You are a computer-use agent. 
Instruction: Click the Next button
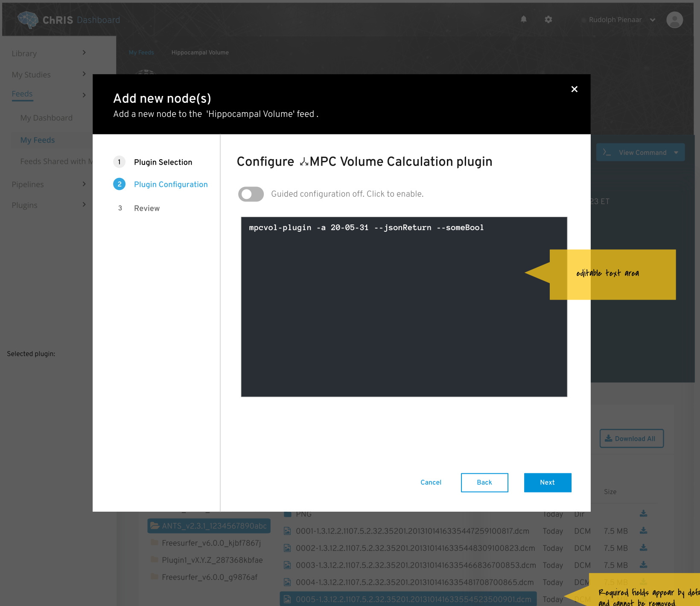coord(548,483)
